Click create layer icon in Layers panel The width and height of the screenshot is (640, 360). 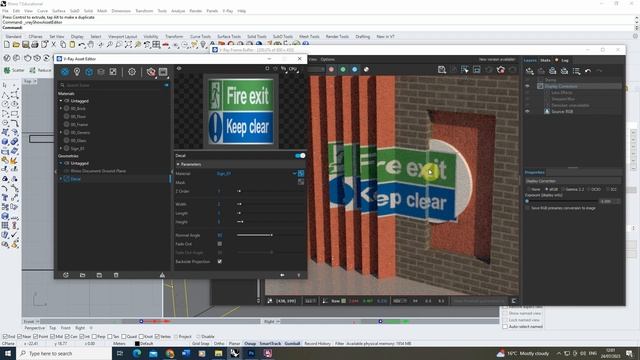tap(529, 71)
